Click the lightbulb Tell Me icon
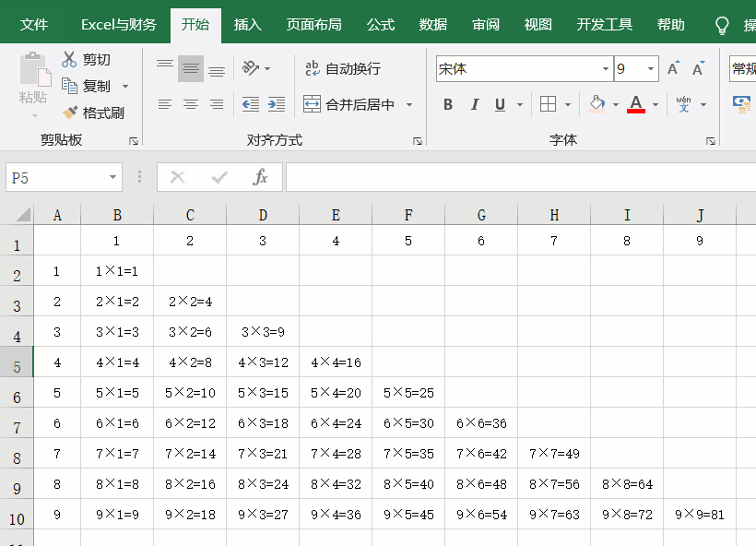The height and width of the screenshot is (546, 756). [722, 26]
